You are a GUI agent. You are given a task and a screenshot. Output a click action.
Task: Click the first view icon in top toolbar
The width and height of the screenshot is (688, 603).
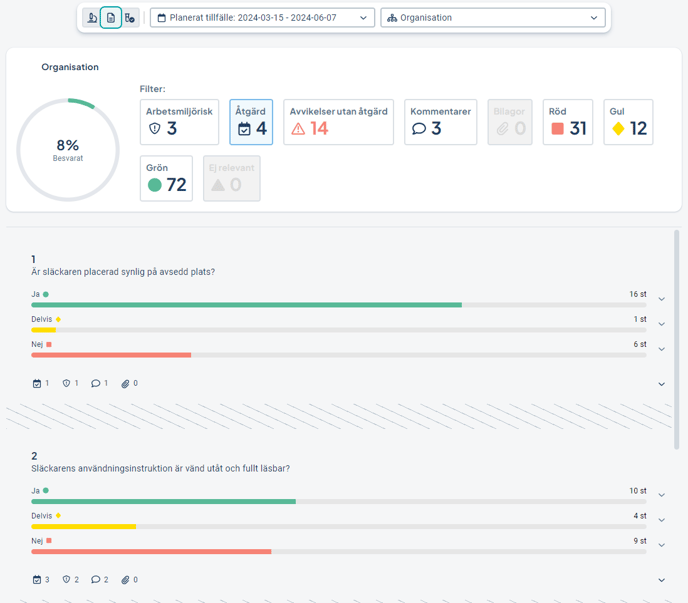tap(92, 18)
